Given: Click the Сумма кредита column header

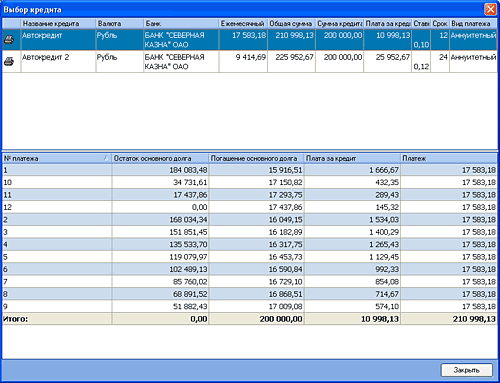Looking at the screenshot, I should (x=339, y=24).
